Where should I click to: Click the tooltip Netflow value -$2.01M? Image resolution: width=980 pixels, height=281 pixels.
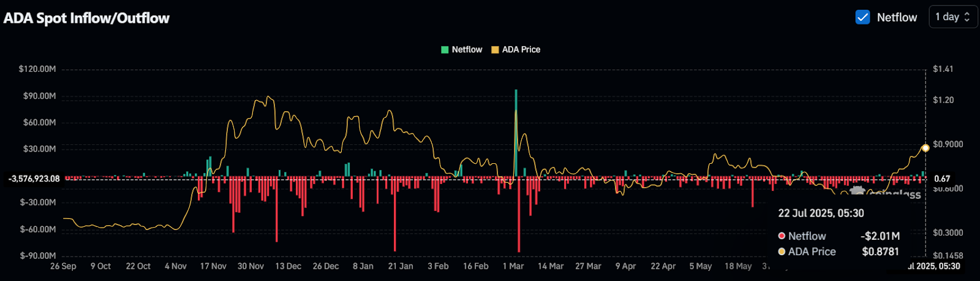pyautogui.click(x=880, y=236)
